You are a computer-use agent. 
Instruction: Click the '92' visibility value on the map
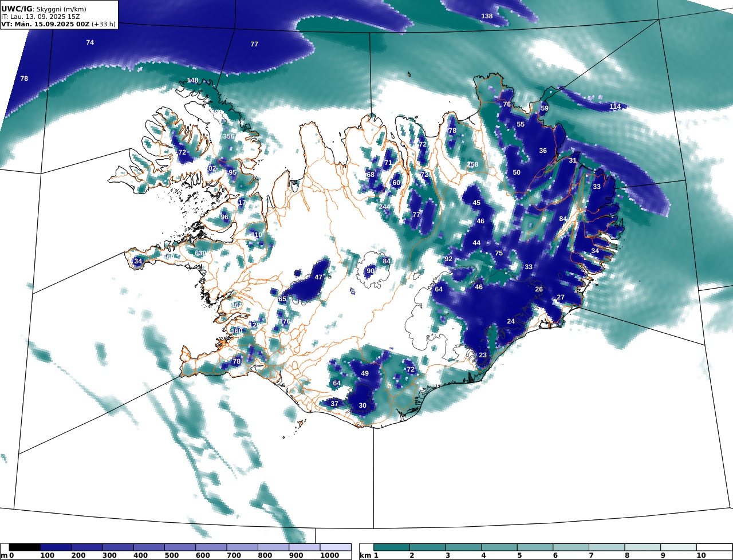click(x=448, y=259)
